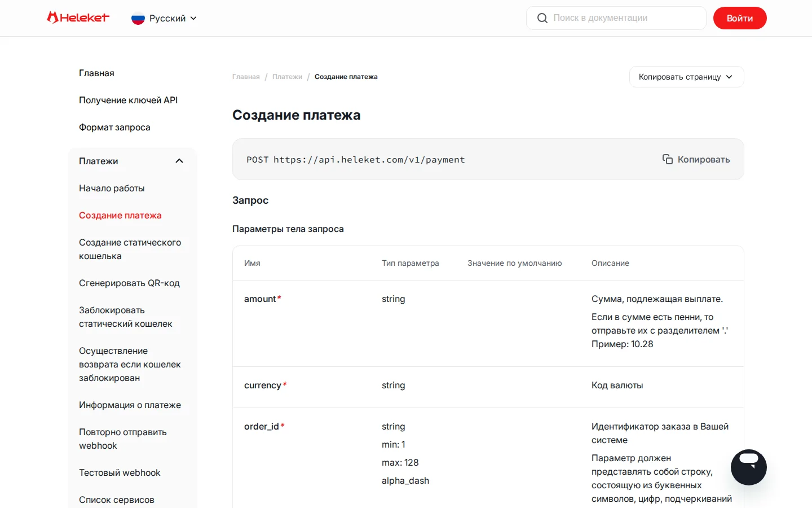
Task: Click the max: 128 constraint text
Action: [400, 462]
